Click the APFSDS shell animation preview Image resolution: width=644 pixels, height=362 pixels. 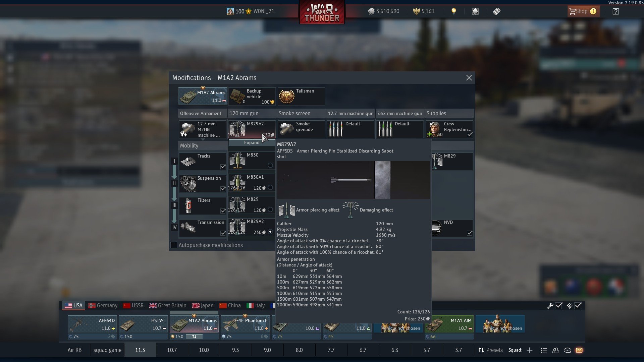[353, 180]
